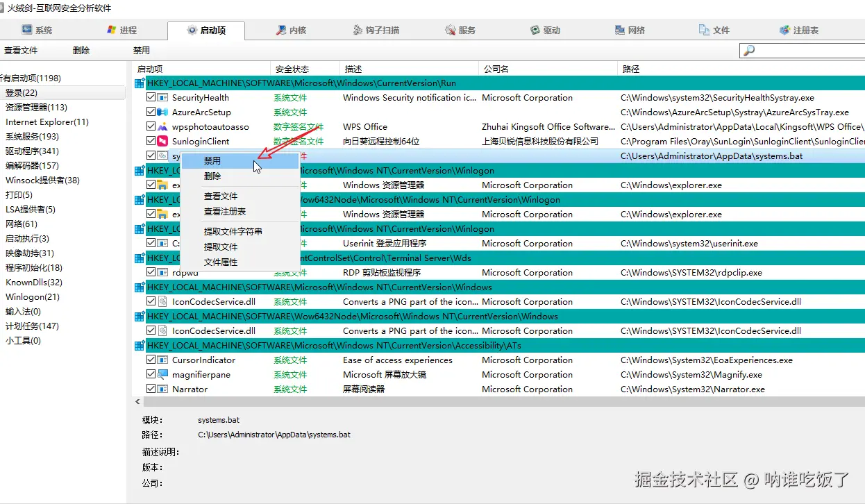The width and height of the screenshot is (865, 504).
Task: Click the SecurityHealth entry icon
Action: pyautogui.click(x=162, y=98)
